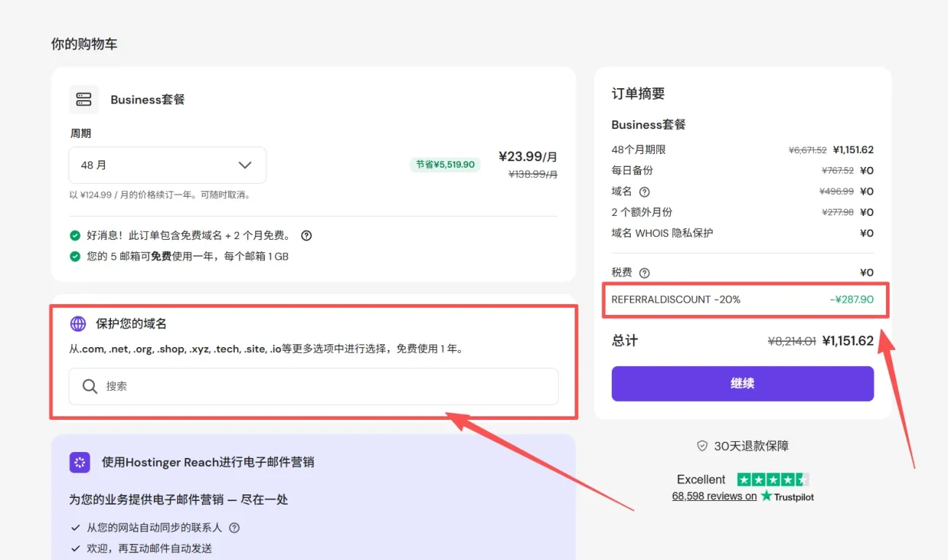The image size is (948, 560).
Task: Click the help icon next to 税费
Action: point(644,273)
